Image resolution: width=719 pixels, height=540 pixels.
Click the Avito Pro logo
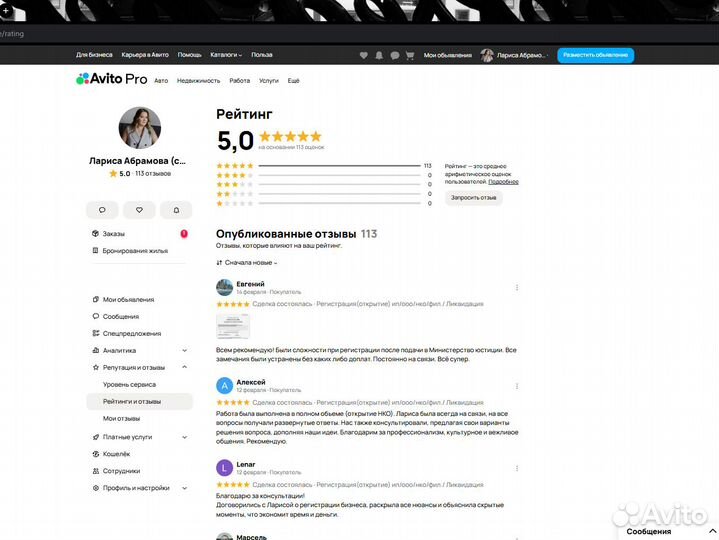[111, 79]
